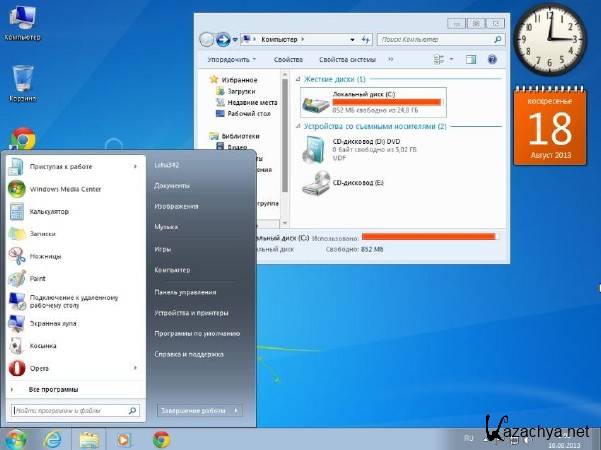Open Internet Explorer from the taskbar
Screen dimensions: 601x450
coord(53,439)
